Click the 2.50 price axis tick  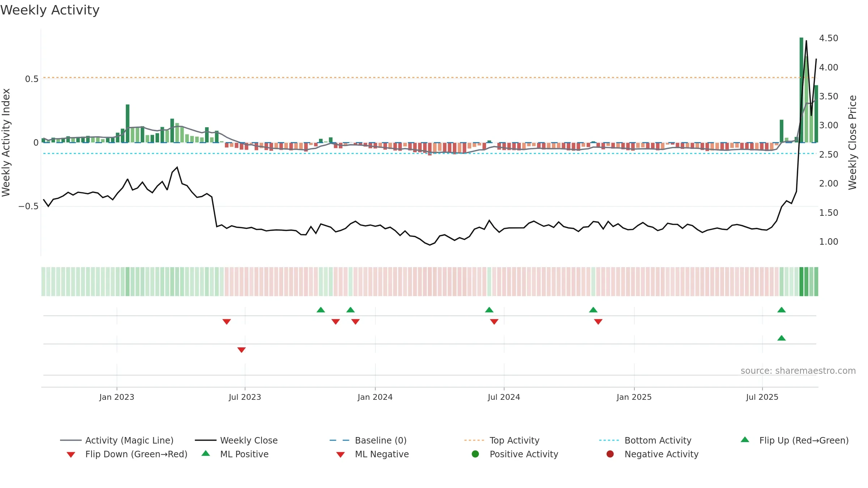[829, 155]
